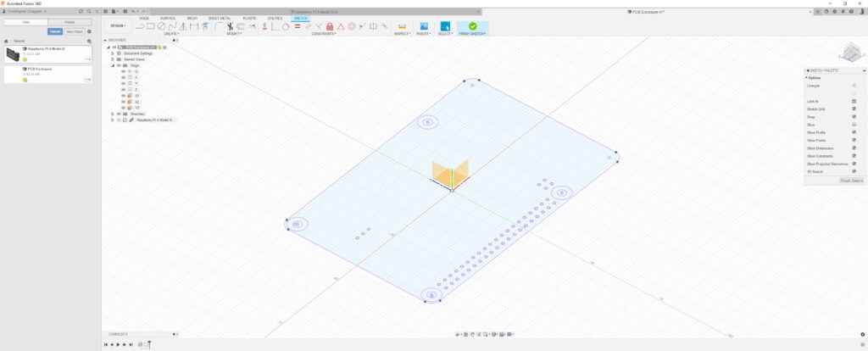Expand the Sketches folder in browser
This screenshot has width=868, height=351.
point(113,114)
